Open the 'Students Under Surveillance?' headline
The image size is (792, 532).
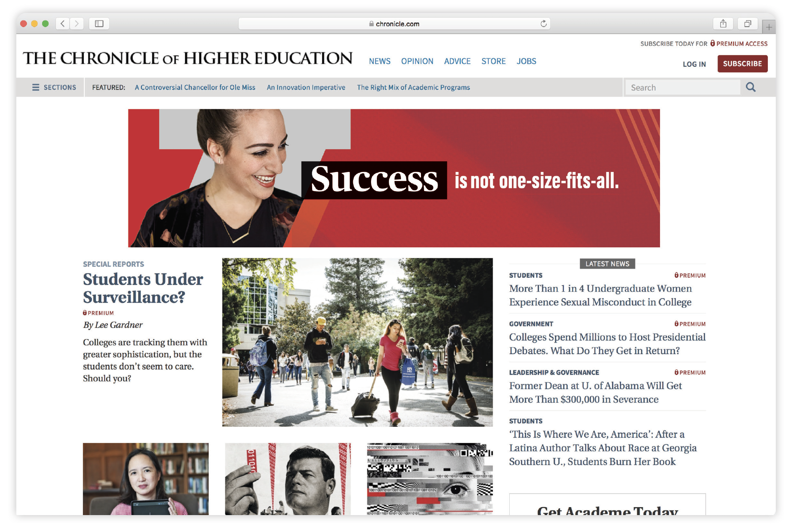pos(143,288)
